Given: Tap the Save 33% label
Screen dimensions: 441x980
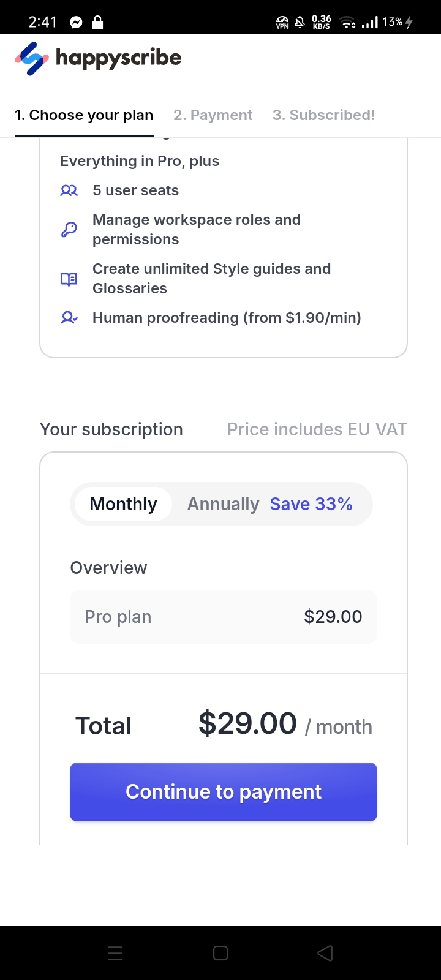Looking at the screenshot, I should pyautogui.click(x=311, y=504).
